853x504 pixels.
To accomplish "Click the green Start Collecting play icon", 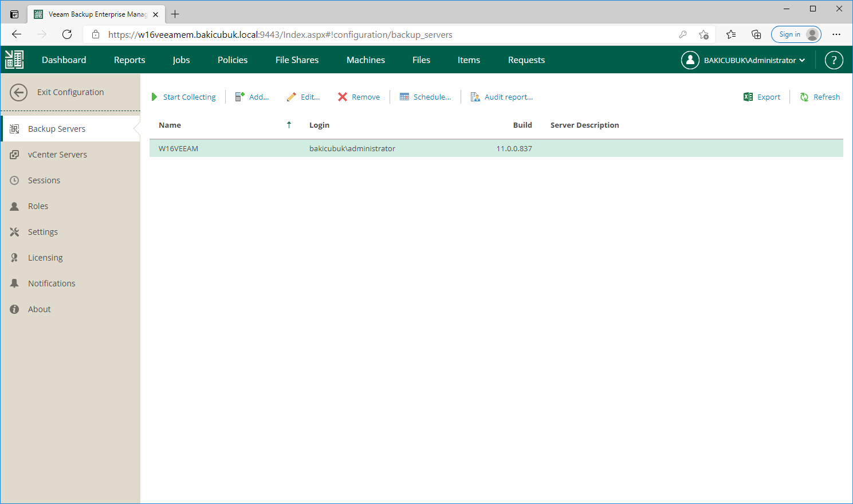I will point(154,97).
